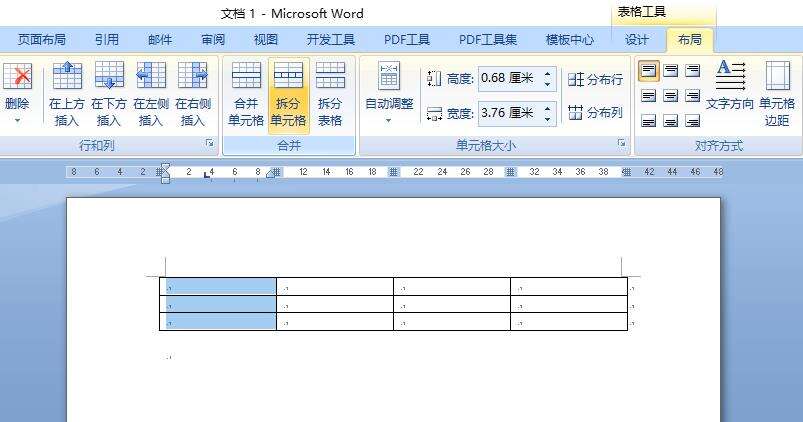Align cell text bottom center
This screenshot has width=803, height=422.
[x=670, y=121]
